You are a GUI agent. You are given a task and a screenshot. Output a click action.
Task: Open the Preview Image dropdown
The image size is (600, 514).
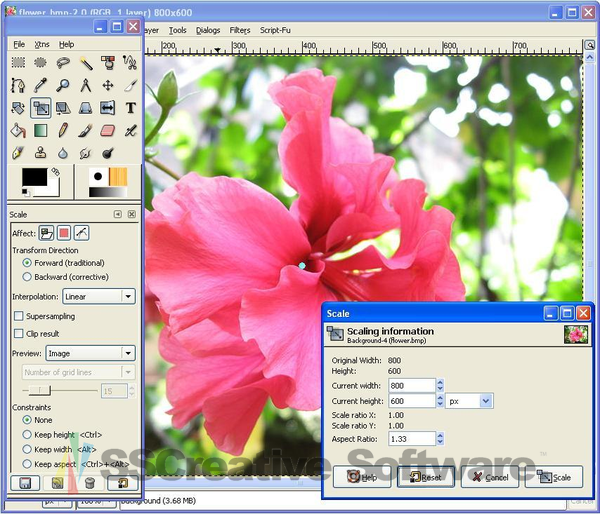pyautogui.click(x=90, y=353)
